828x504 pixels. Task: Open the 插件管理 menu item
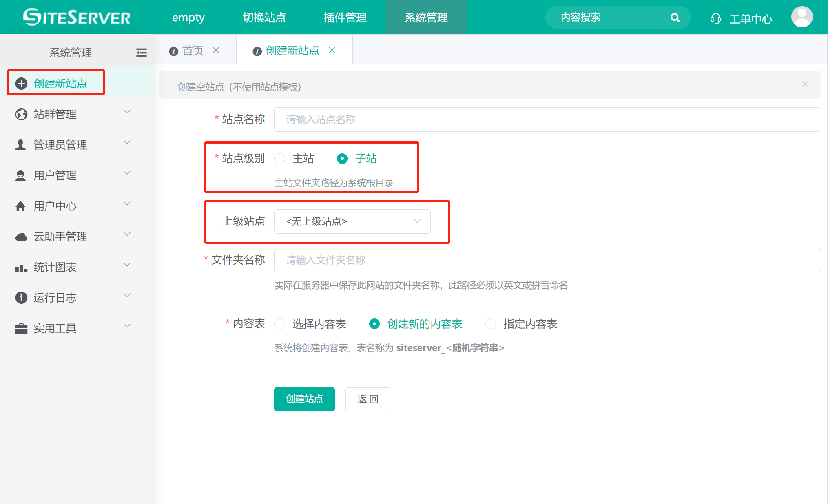[345, 17]
